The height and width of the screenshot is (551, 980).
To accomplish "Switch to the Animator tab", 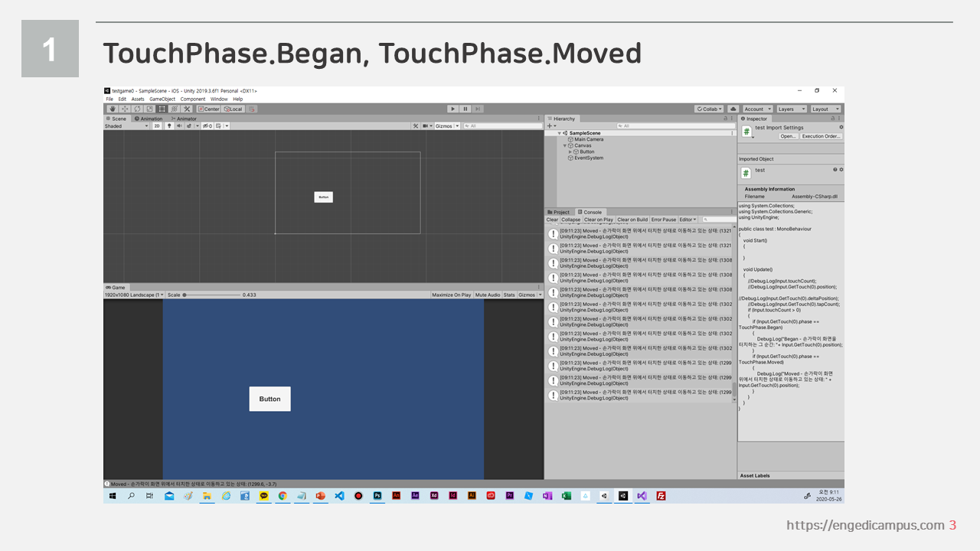I will pyautogui.click(x=183, y=119).
